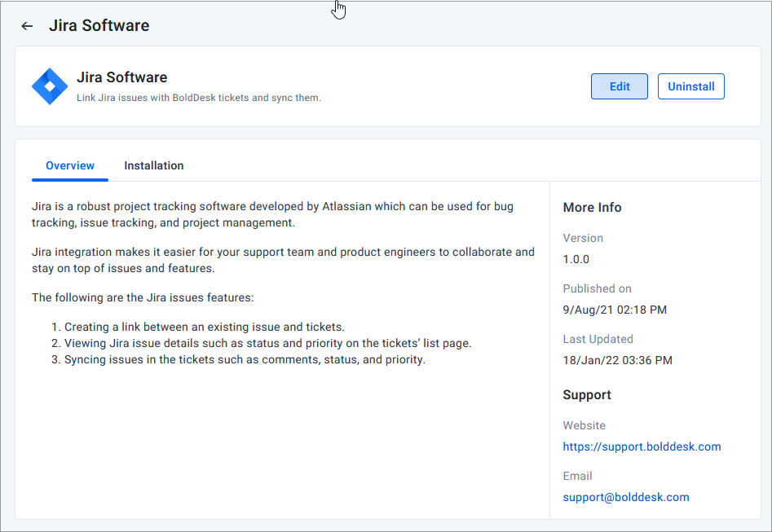The image size is (772, 532).
Task: Click the Uninstall button
Action: coord(690,86)
